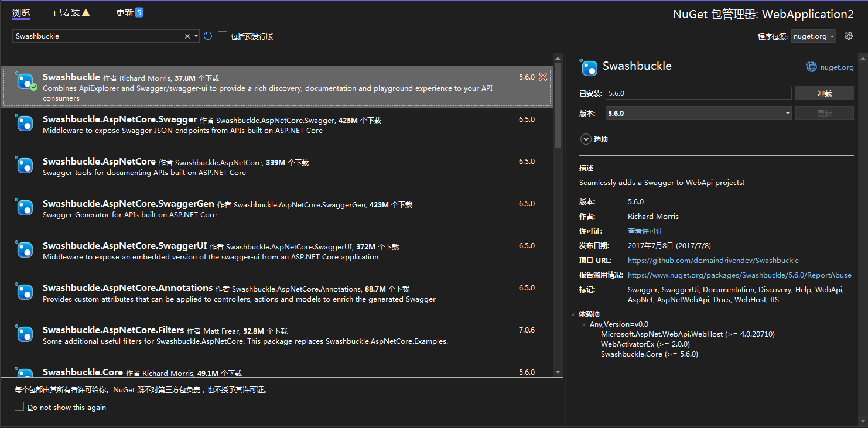
Task: Click the Swashbuckle.AspNetCore.Swagger package icon
Action: coord(25,123)
